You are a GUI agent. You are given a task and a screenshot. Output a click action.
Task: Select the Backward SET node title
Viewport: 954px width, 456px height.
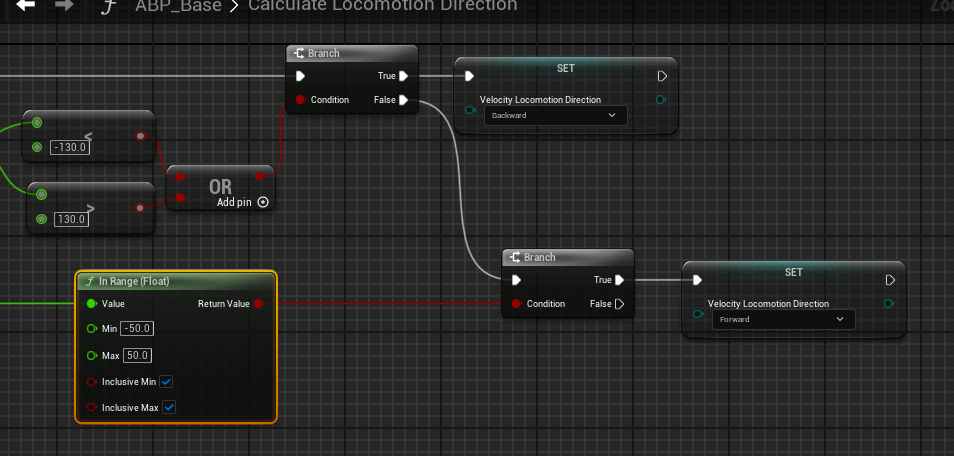[565, 68]
